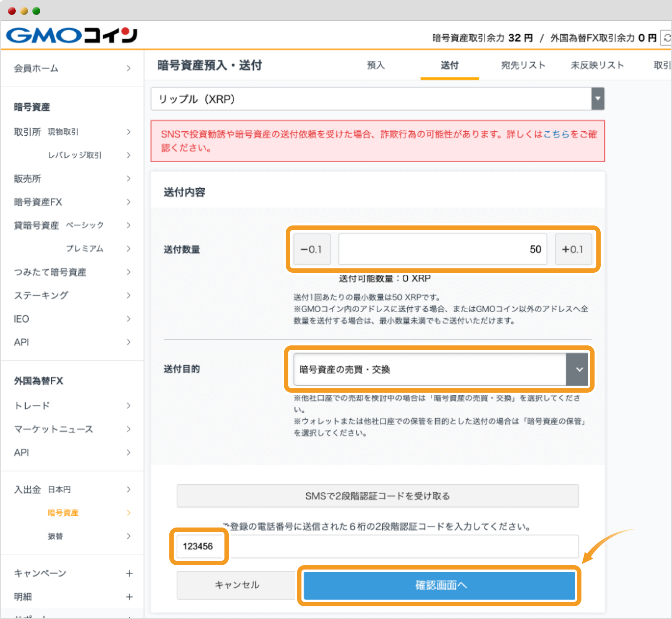672x619 pixels.
Task: Refresh the balance with the reload icon
Action: pyautogui.click(x=666, y=38)
